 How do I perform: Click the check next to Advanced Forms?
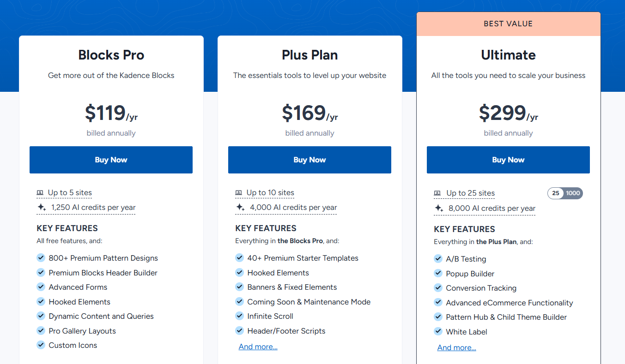(x=41, y=287)
